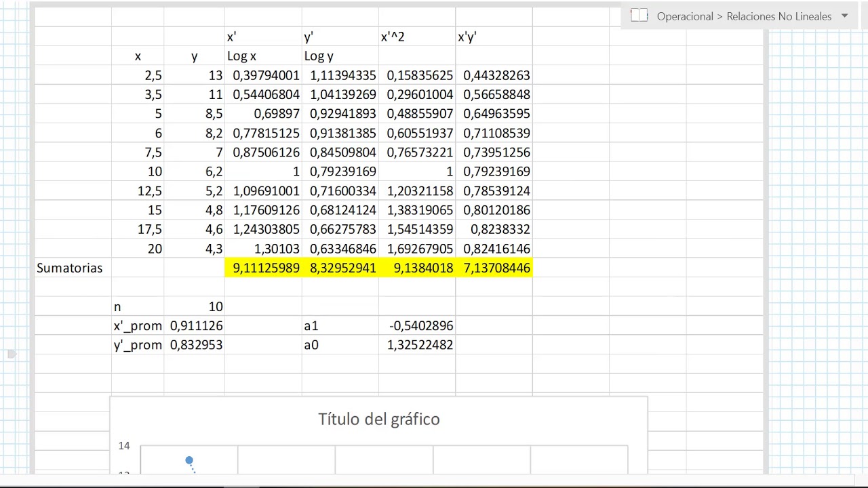Click the average value 0,911126
The width and height of the screenshot is (868, 488).
[194, 326]
